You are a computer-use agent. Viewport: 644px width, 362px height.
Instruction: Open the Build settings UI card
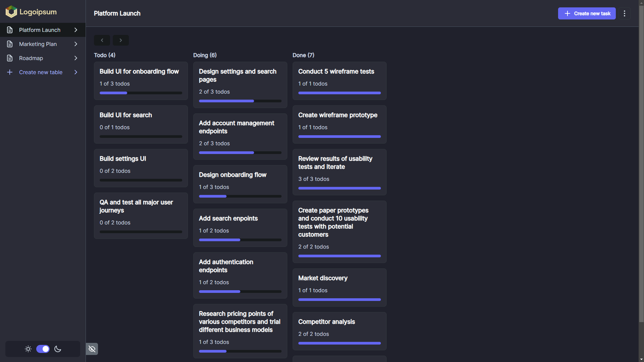[x=141, y=168]
